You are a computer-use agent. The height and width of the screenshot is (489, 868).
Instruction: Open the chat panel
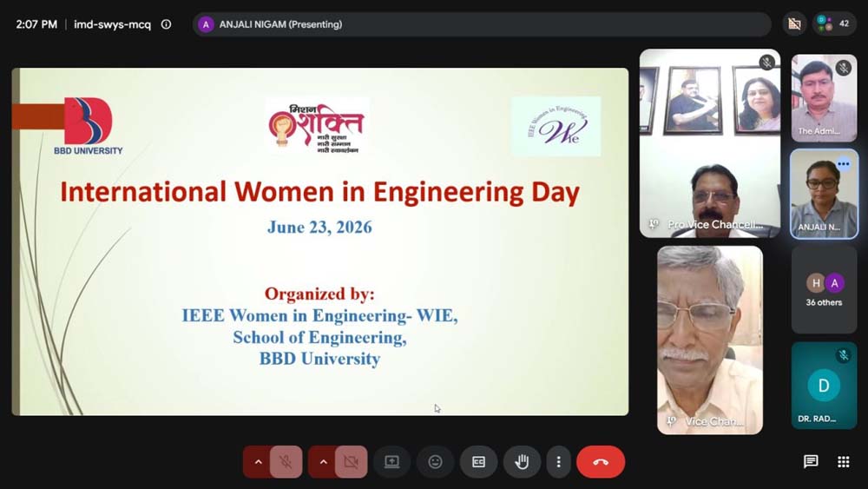[811, 461]
